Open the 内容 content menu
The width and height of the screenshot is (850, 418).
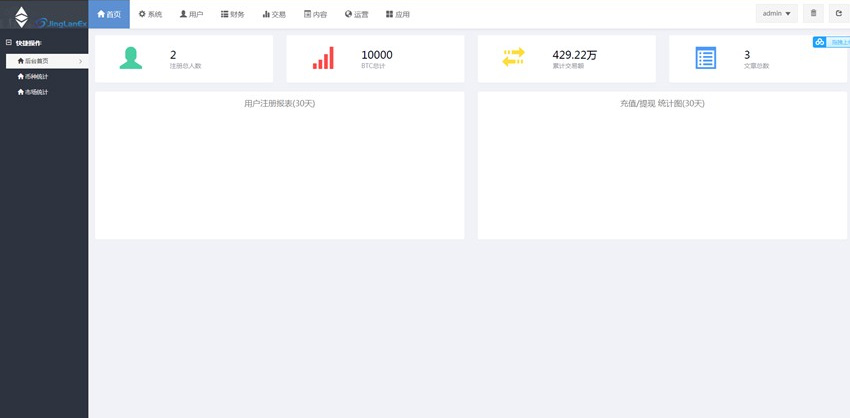[x=315, y=14]
